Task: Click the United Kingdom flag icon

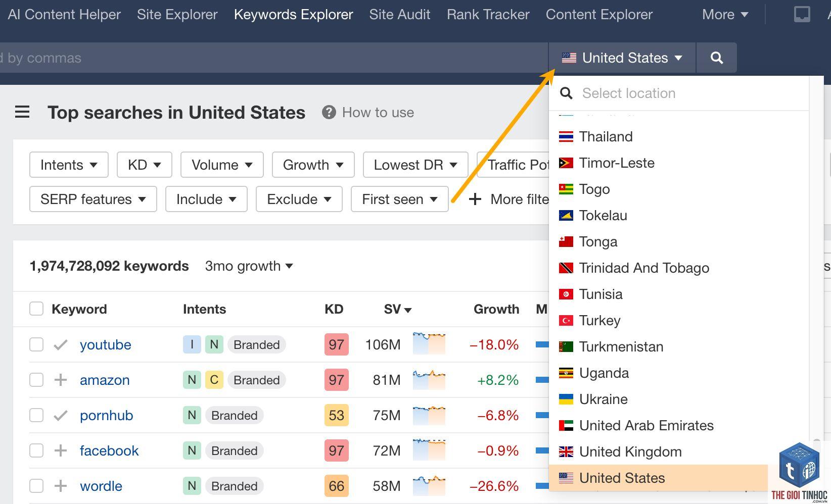Action: click(x=566, y=452)
